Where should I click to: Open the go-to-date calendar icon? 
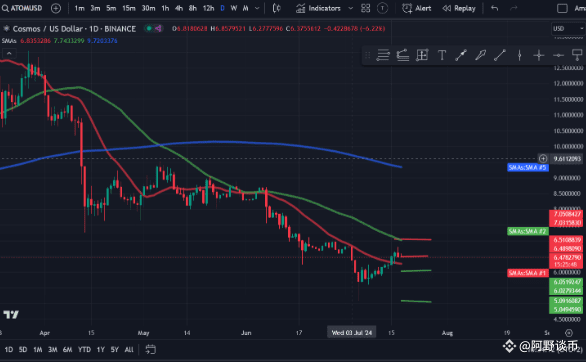(x=150, y=350)
